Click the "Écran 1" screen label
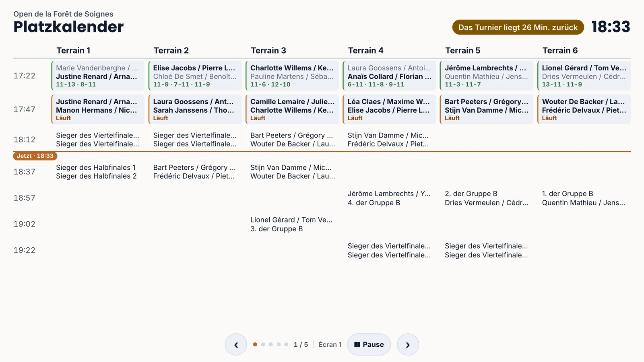Viewport: 644px width, 362px height. 330,344
